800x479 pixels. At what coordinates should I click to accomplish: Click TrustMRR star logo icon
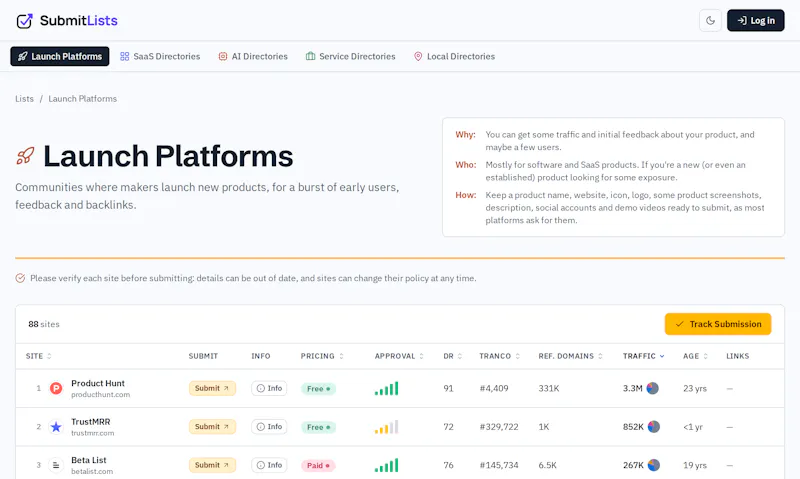(x=56, y=427)
